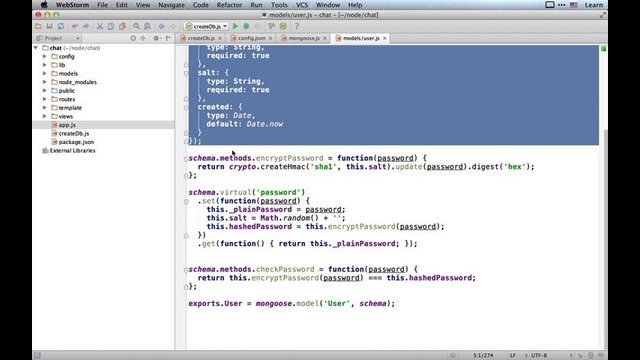
Task: Click the collapse all icon in Project panel
Action: pyautogui.click(x=143, y=38)
